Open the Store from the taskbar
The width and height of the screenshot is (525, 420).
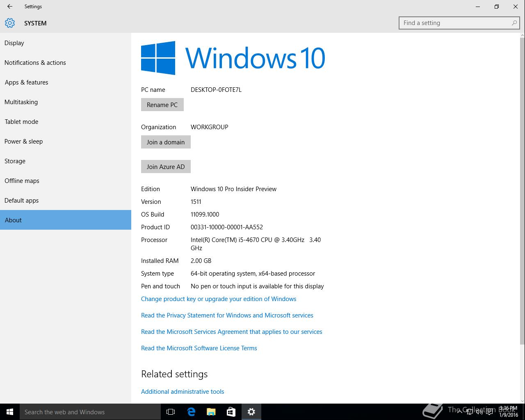231,412
